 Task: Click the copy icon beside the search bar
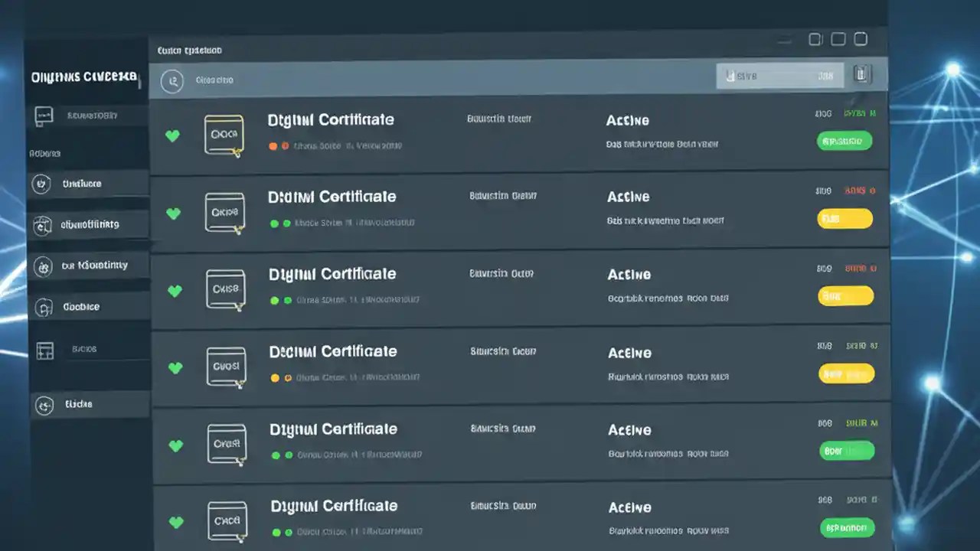862,74
